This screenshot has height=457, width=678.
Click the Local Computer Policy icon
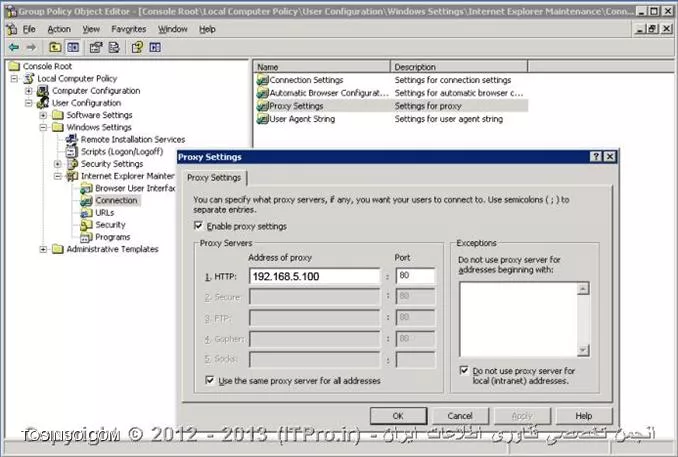coord(29,78)
